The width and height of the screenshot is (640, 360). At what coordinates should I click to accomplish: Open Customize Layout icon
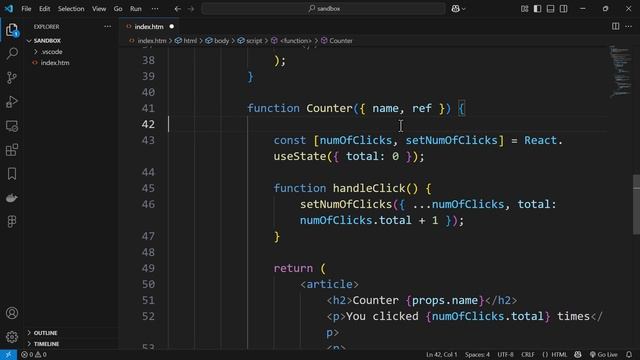[524, 9]
